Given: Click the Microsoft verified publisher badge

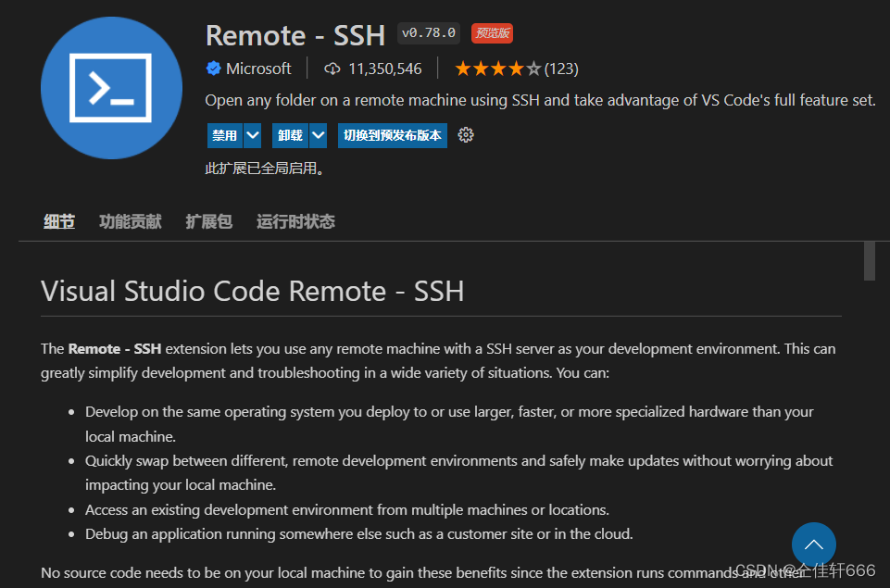Looking at the screenshot, I should tap(213, 69).
